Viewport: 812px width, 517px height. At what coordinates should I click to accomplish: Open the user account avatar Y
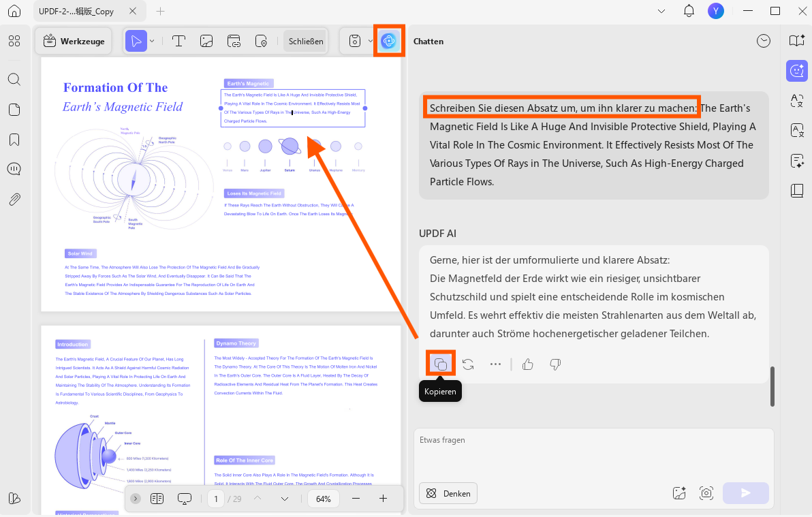coord(716,11)
